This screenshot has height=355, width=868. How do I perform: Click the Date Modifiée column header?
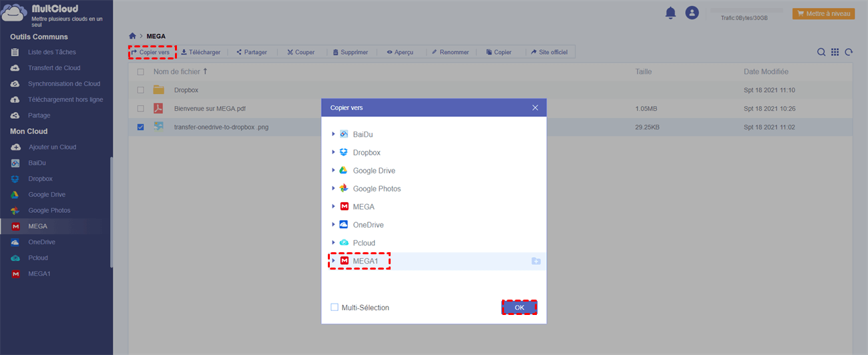pos(766,71)
